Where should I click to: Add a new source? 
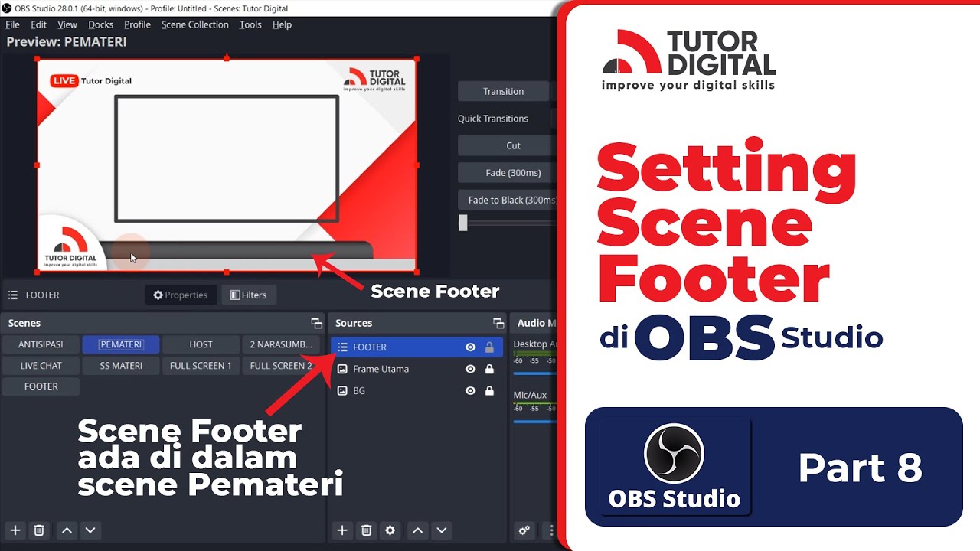[342, 530]
